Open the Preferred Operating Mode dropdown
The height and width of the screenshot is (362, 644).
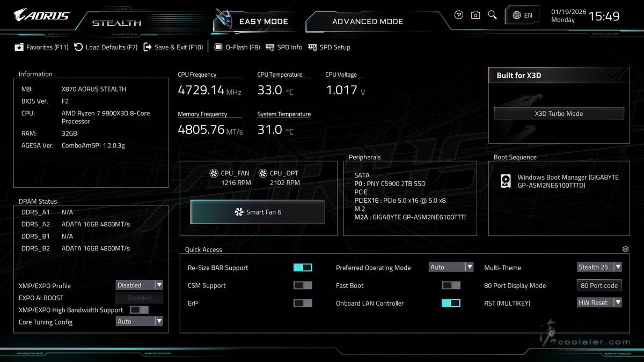tap(451, 267)
